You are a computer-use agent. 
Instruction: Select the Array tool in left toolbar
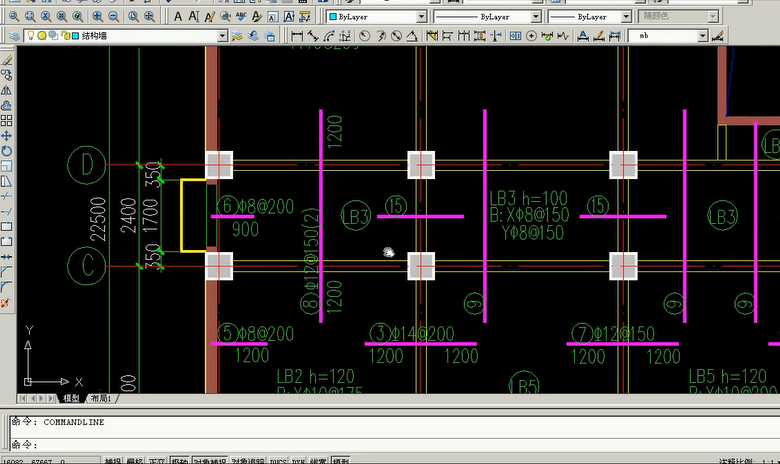coord(6,120)
